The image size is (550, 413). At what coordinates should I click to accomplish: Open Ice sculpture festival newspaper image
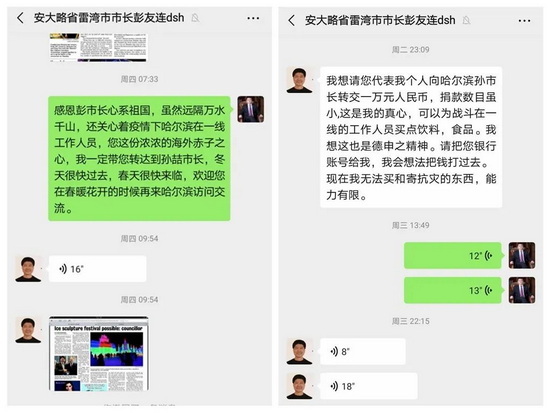(x=99, y=353)
